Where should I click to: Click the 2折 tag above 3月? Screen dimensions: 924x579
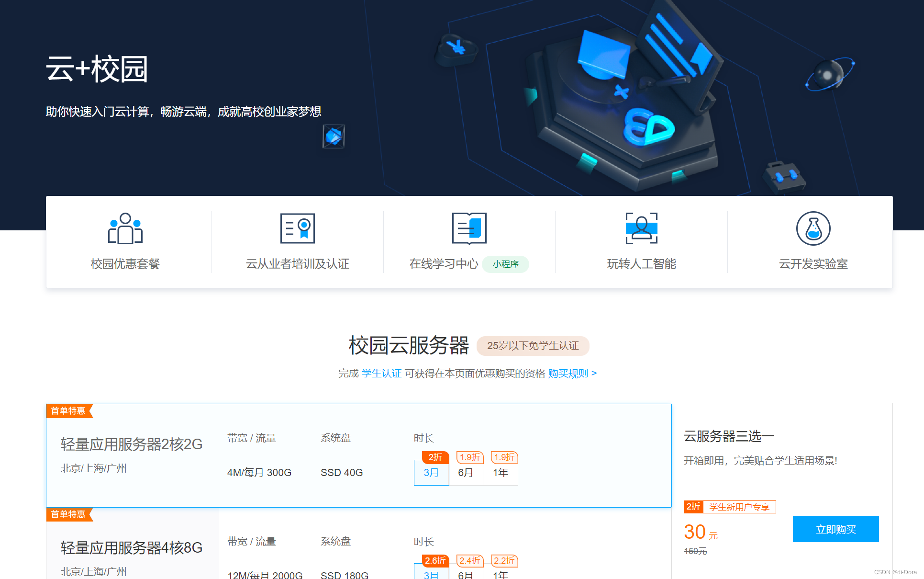435,457
